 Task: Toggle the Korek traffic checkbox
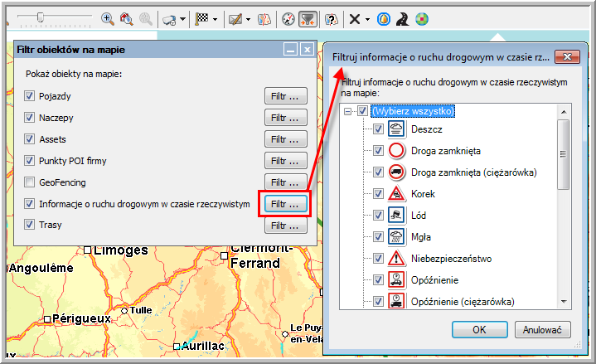(x=378, y=193)
